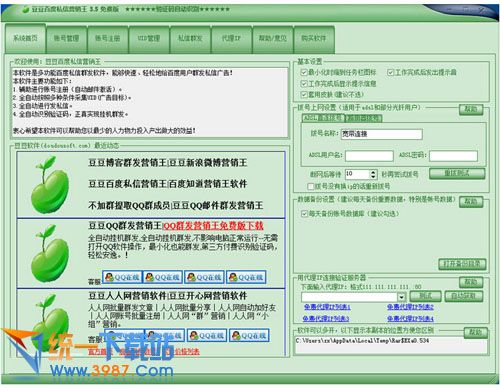Open the 免费代理IP列表1 link

click(x=327, y=307)
